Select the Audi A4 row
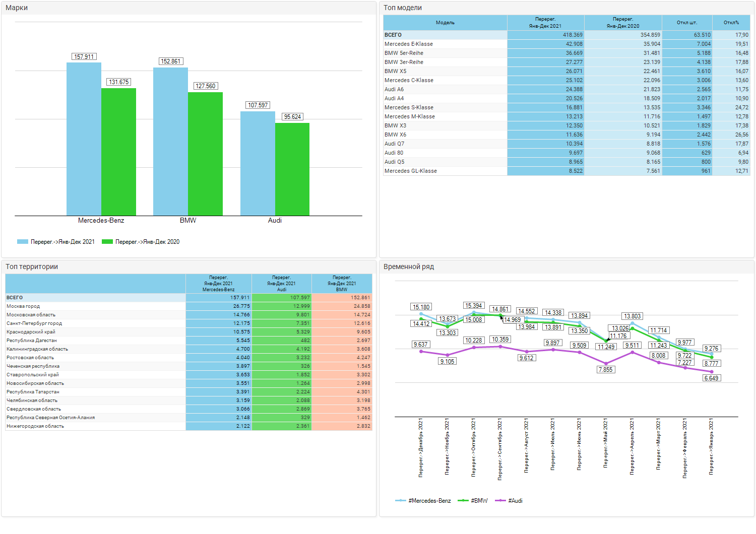The image size is (756, 534). tap(566, 98)
